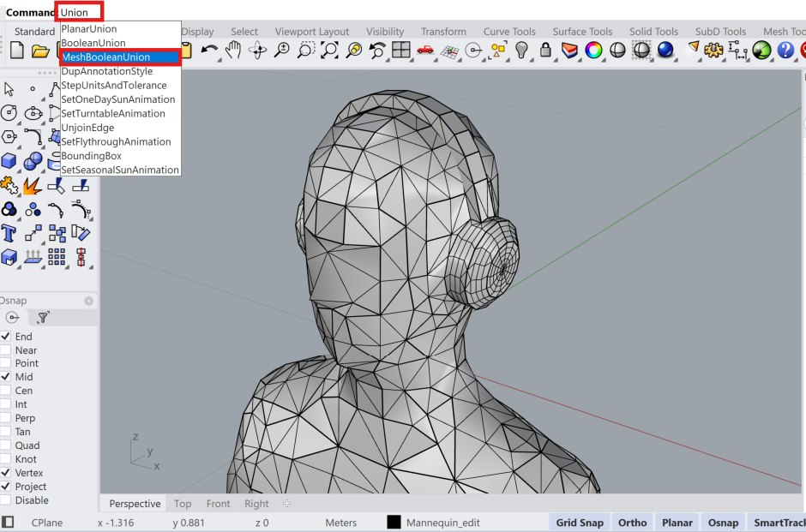Toggle Ortho in status bar

point(632,523)
